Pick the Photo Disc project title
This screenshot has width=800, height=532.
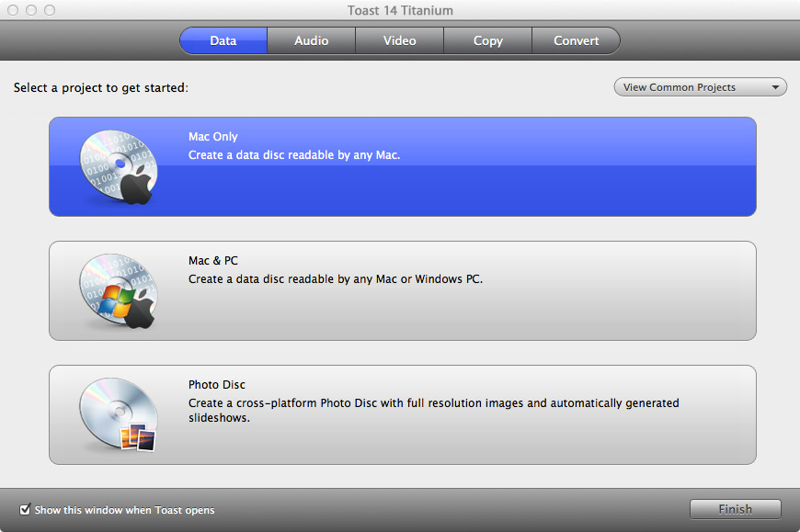tap(217, 385)
